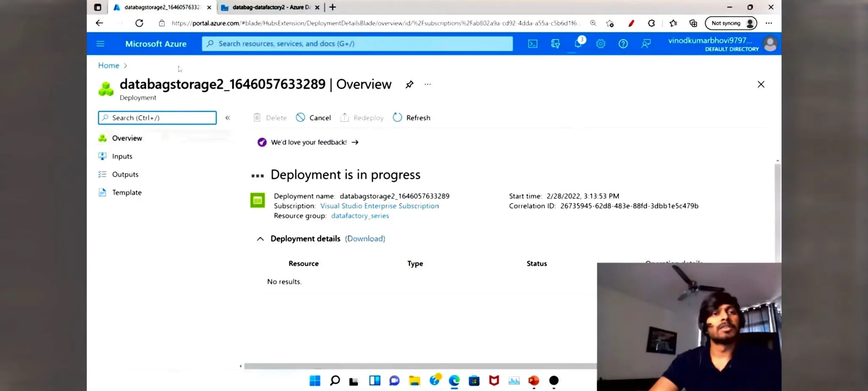Open Microsoft Edge from the taskbar
The image size is (868, 391).
point(454,381)
